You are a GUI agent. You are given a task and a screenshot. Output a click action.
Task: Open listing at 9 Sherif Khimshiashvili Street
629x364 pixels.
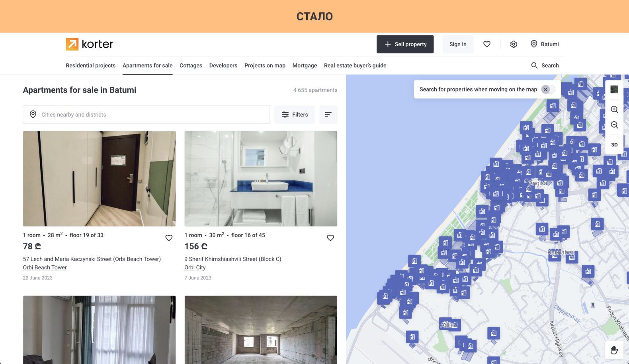[x=233, y=259]
